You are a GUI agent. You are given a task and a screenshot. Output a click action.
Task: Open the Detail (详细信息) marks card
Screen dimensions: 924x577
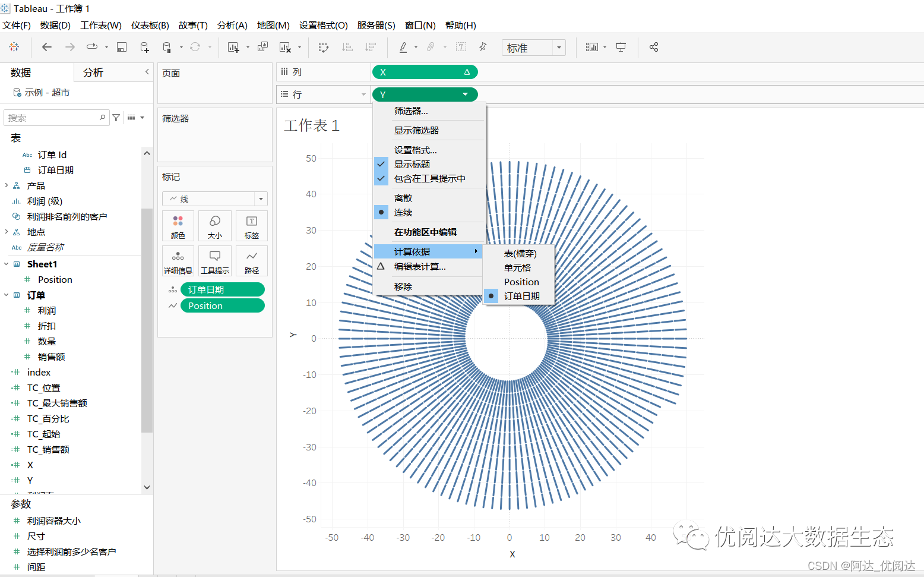click(x=178, y=261)
